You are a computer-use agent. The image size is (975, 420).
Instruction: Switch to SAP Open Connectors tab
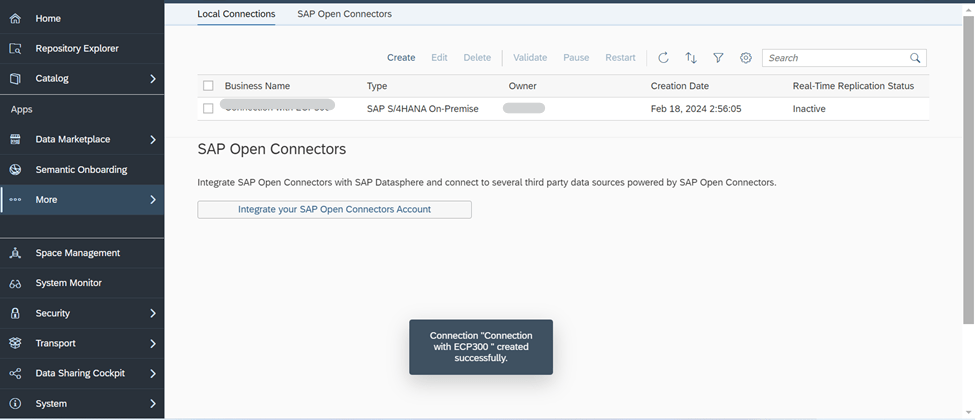[344, 14]
